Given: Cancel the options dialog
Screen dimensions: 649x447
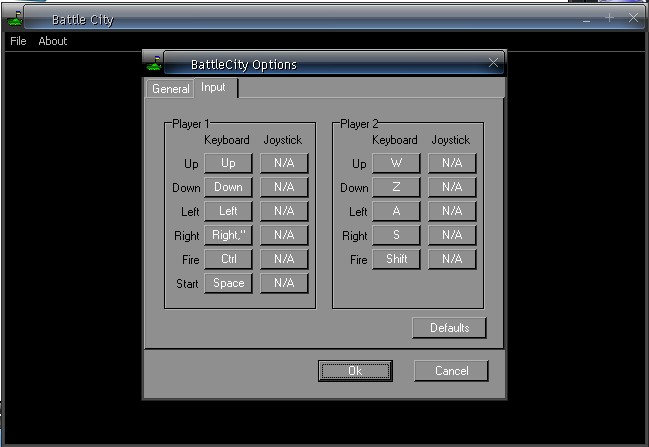Looking at the screenshot, I should click(451, 371).
